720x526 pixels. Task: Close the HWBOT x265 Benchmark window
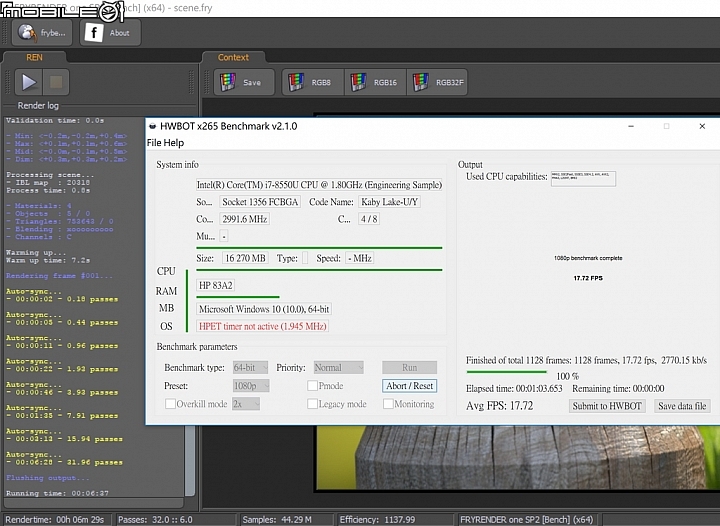pyautogui.click(x=702, y=126)
